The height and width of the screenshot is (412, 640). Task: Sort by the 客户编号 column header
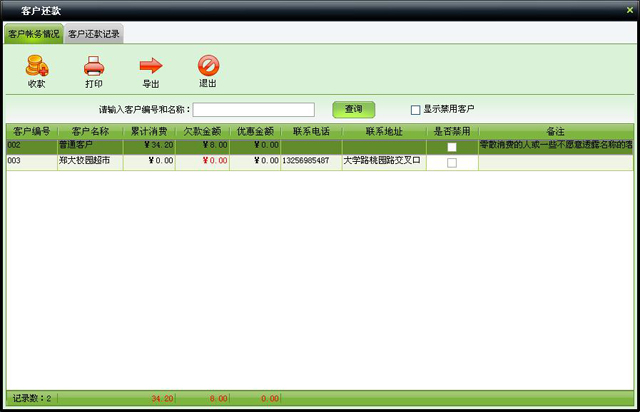click(x=31, y=131)
